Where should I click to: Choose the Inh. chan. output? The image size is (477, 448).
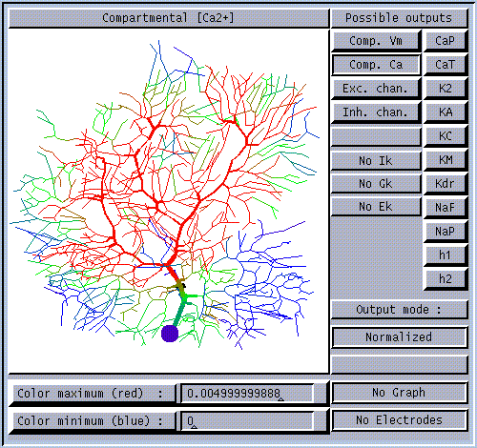pos(376,112)
